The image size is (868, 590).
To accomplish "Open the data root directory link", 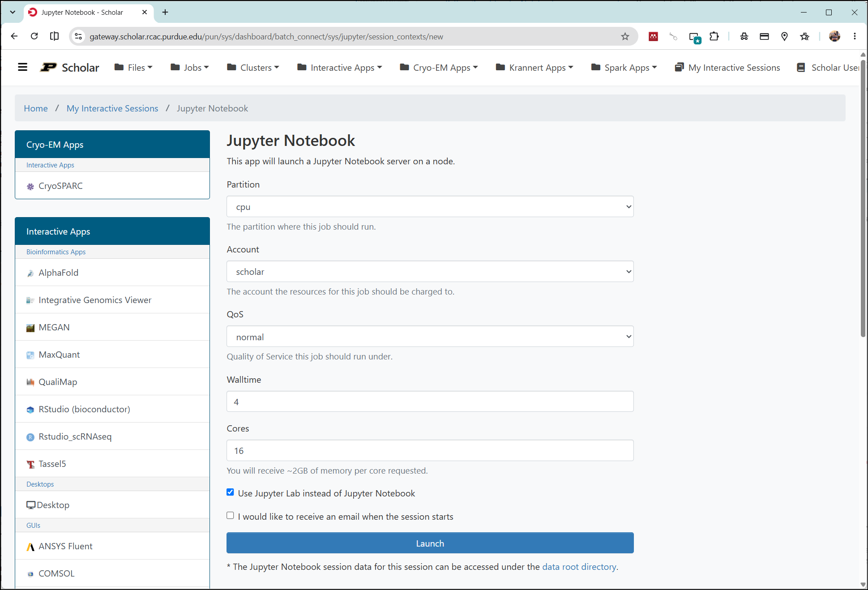I will click(579, 567).
